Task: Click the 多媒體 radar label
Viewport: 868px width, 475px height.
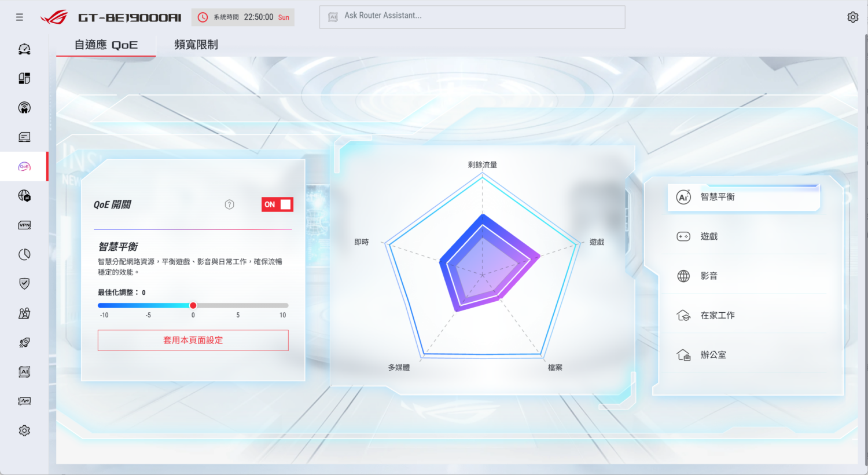Action: (399, 367)
